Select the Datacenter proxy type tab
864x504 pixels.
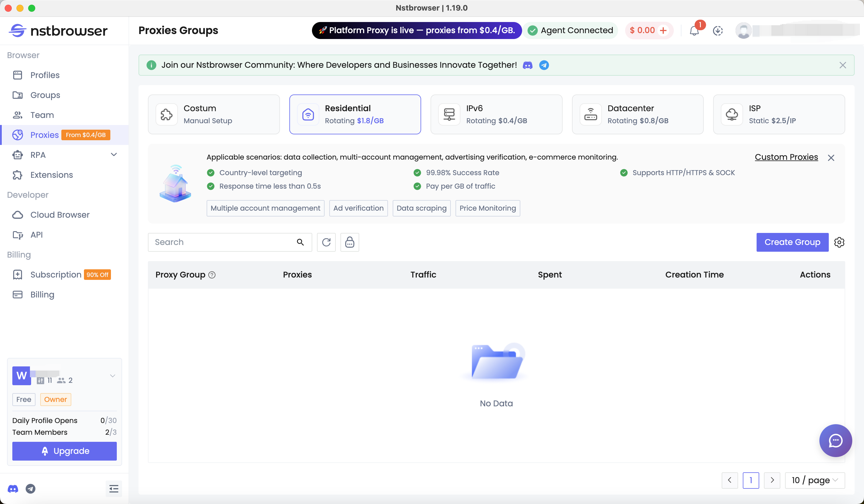pyautogui.click(x=637, y=114)
